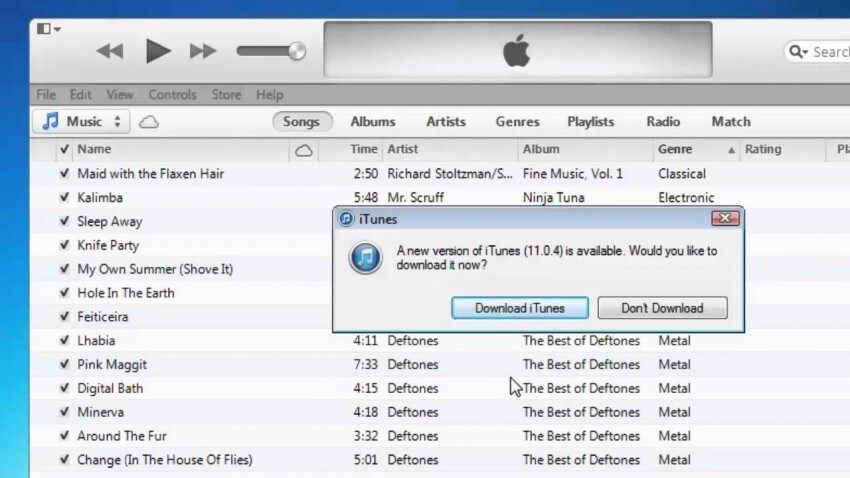Open the View menu
Screen dimensions: 850x478
coord(120,95)
